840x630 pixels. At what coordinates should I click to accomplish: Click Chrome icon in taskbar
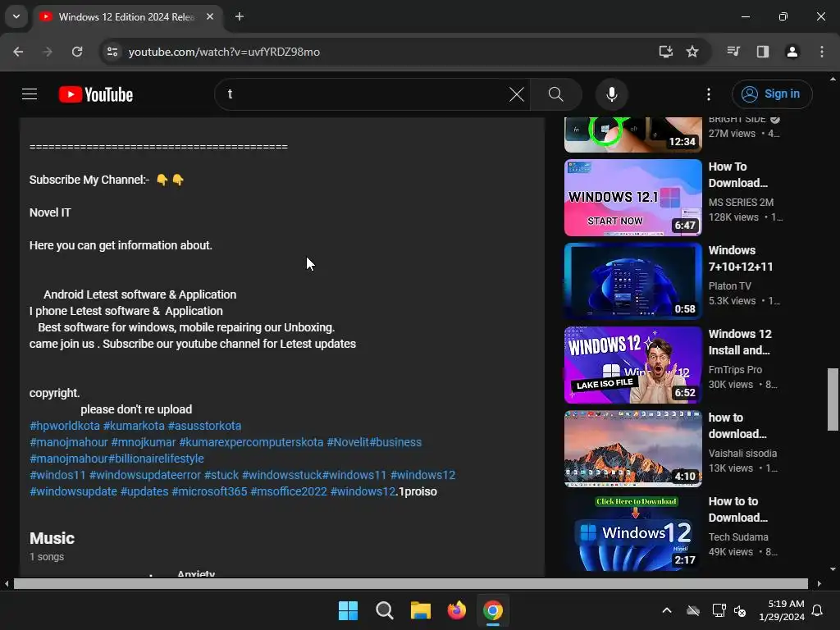click(x=493, y=610)
